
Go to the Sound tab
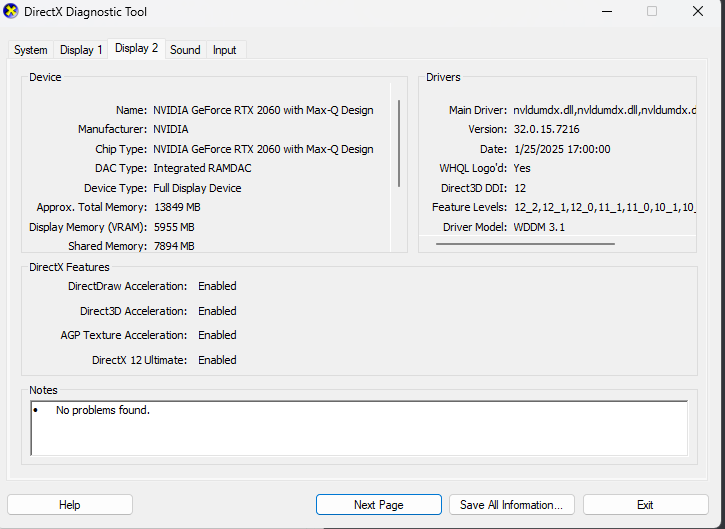[x=185, y=50]
